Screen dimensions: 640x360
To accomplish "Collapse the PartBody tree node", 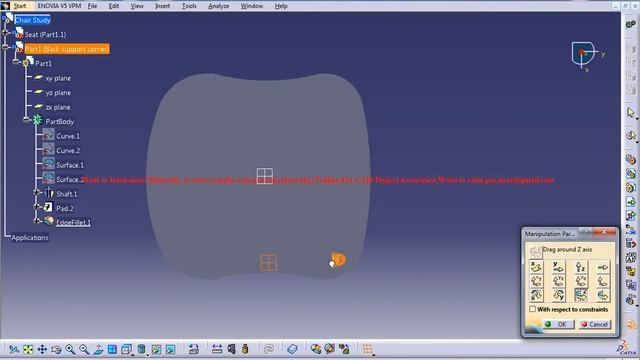I will (27, 120).
